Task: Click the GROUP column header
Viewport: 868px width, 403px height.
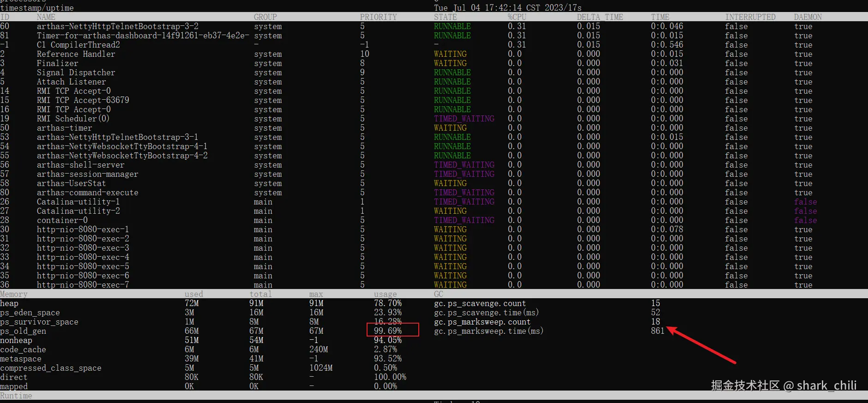Action: pos(265,17)
